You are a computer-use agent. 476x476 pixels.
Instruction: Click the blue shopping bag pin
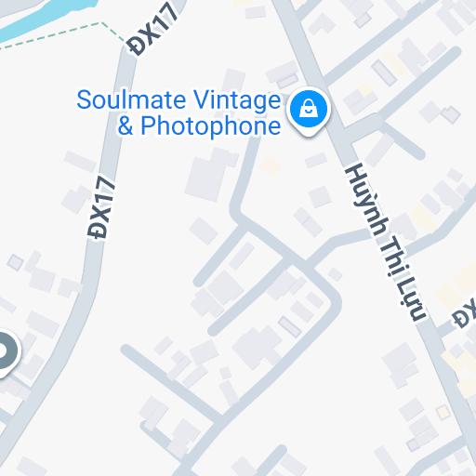tap(309, 111)
